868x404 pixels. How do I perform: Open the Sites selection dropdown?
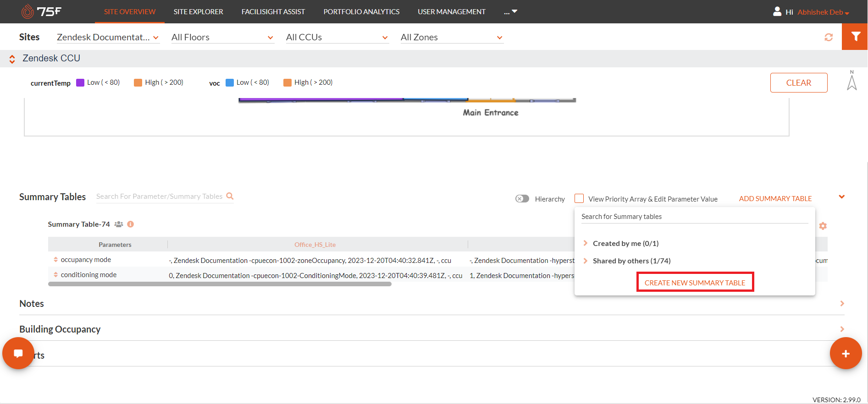tap(108, 38)
